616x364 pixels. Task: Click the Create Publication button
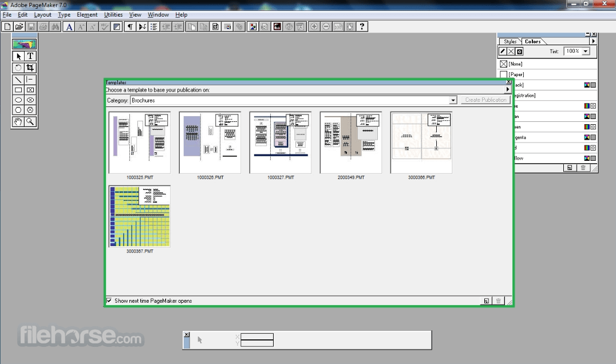tap(485, 100)
